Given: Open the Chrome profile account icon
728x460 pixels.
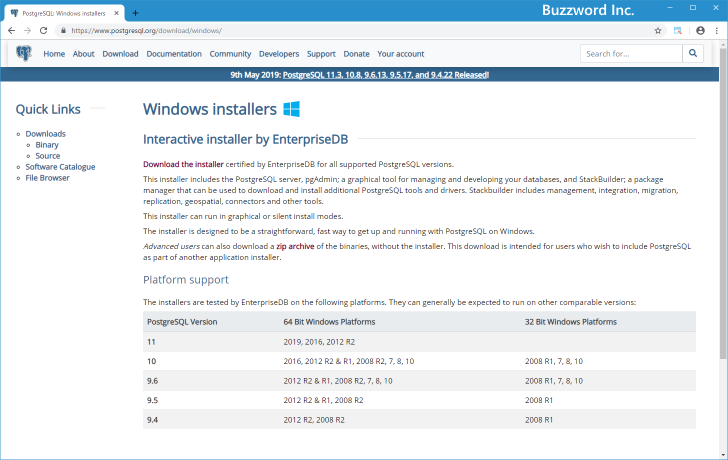Looking at the screenshot, I should [x=700, y=31].
